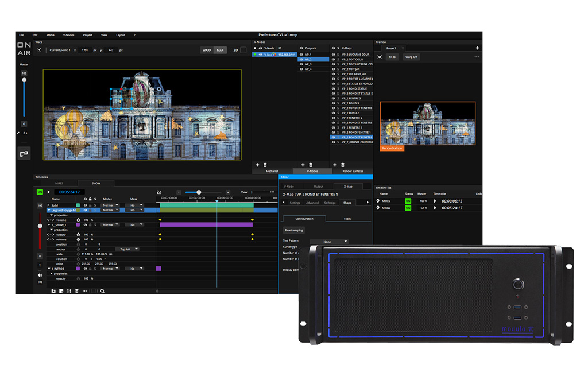Image resolution: width=588 pixels, height=392 pixels.
Task: Toggle the green ON button in Timelines
Action: (x=40, y=192)
